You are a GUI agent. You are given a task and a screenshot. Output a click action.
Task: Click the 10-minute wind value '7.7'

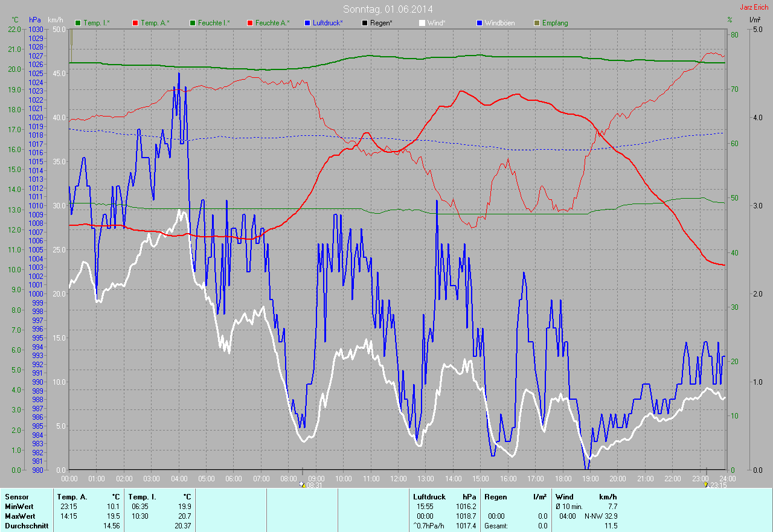[612, 507]
